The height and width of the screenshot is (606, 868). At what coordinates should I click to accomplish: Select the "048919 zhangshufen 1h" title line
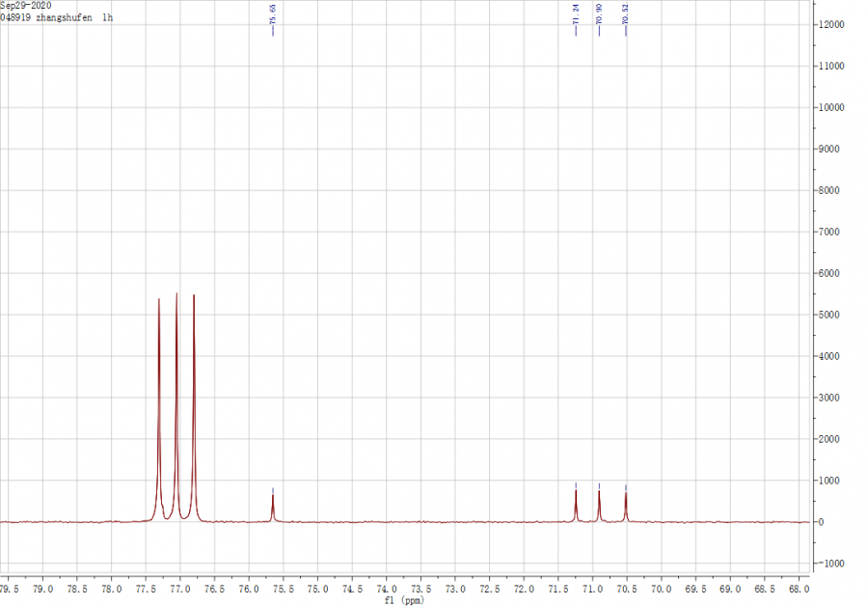click(x=56, y=17)
